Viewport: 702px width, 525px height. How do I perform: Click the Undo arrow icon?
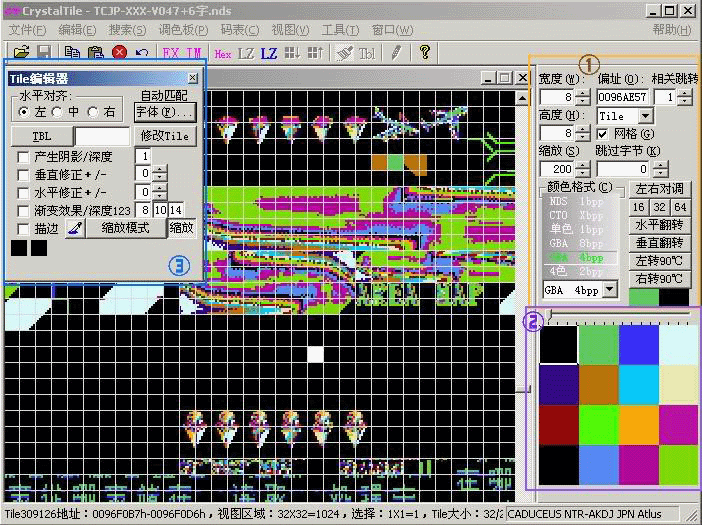tap(142, 53)
